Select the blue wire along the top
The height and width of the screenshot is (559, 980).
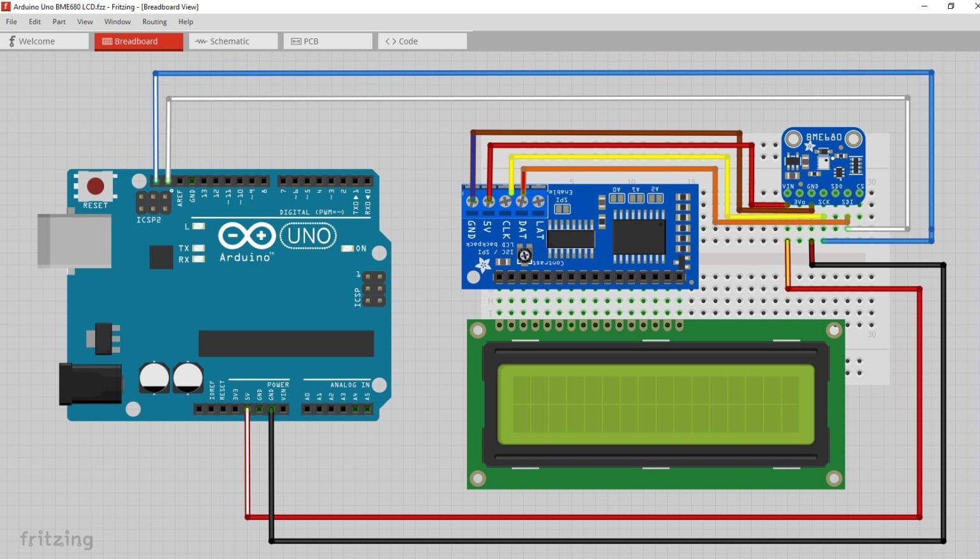click(542, 73)
